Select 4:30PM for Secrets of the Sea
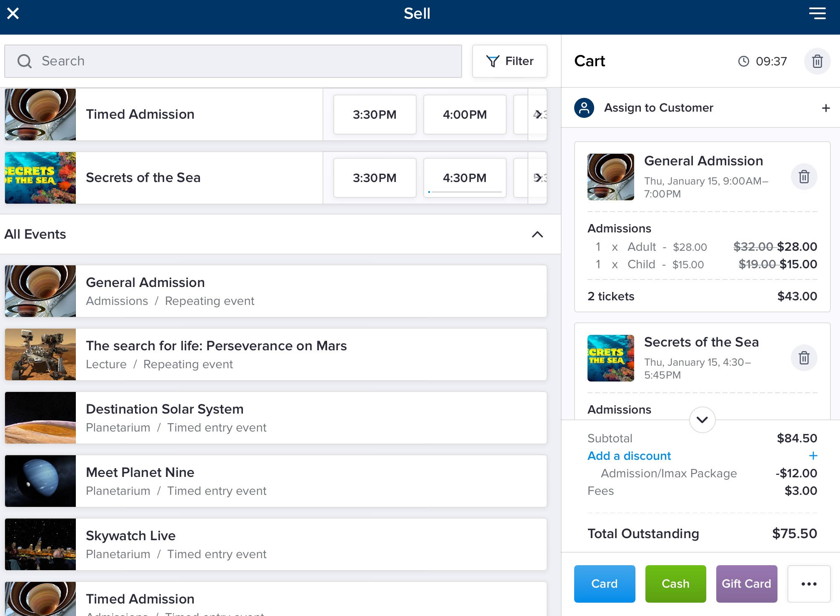This screenshot has height=616, width=840. 465,178
